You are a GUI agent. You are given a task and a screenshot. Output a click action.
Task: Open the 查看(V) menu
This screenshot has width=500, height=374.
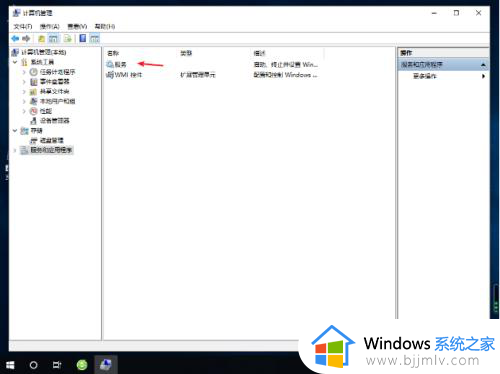point(77,26)
